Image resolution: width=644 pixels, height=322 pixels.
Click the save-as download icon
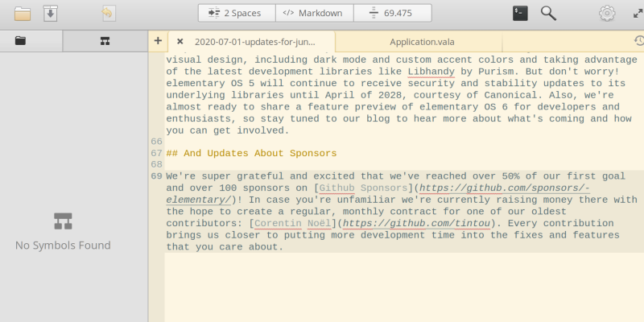(x=51, y=13)
